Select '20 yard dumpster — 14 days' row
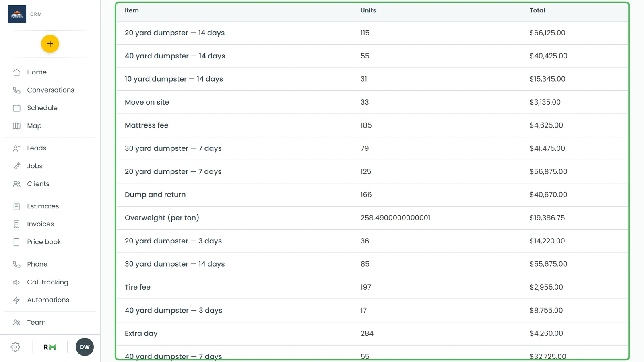Screen dimensions: 644x362 click(372, 33)
